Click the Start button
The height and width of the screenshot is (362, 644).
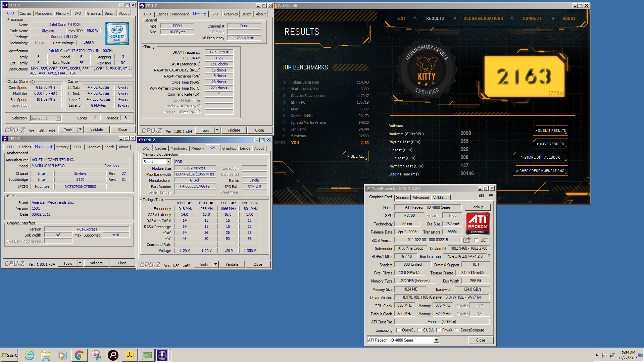point(9,355)
